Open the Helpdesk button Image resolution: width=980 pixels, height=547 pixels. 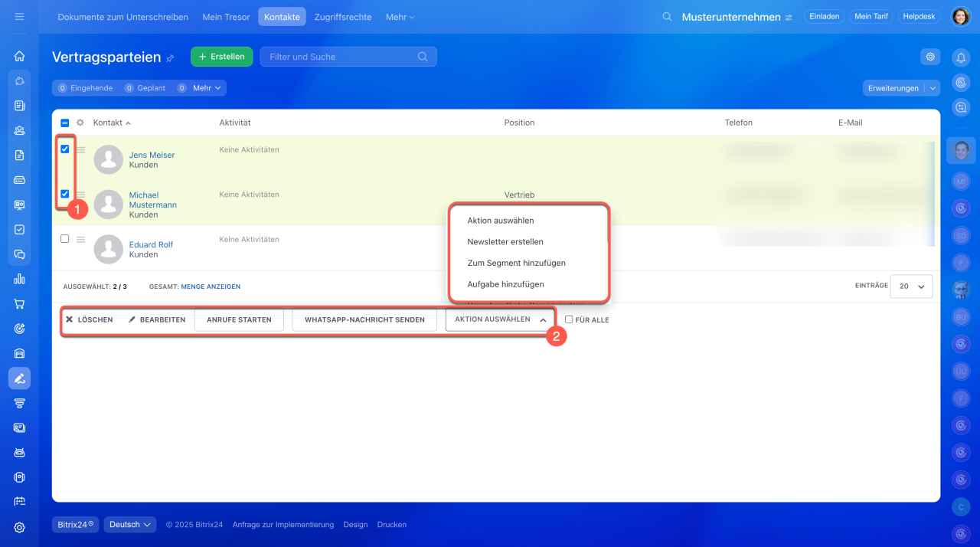click(x=919, y=16)
